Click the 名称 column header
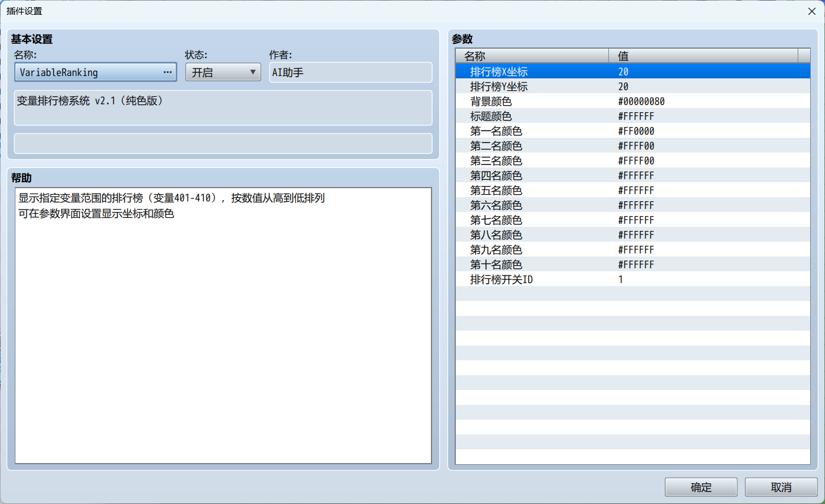The width and height of the screenshot is (825, 504). click(x=532, y=56)
